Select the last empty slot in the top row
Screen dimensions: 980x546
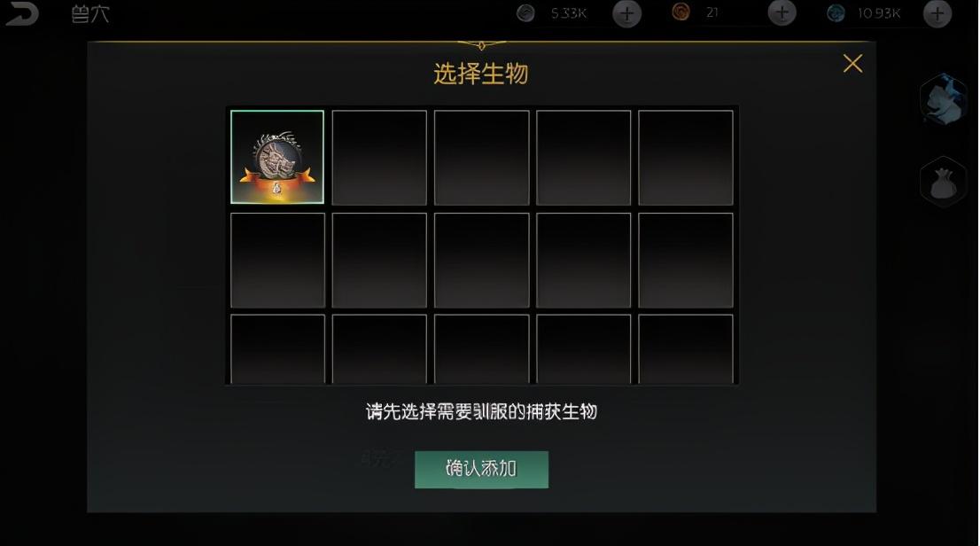pyautogui.click(x=686, y=158)
